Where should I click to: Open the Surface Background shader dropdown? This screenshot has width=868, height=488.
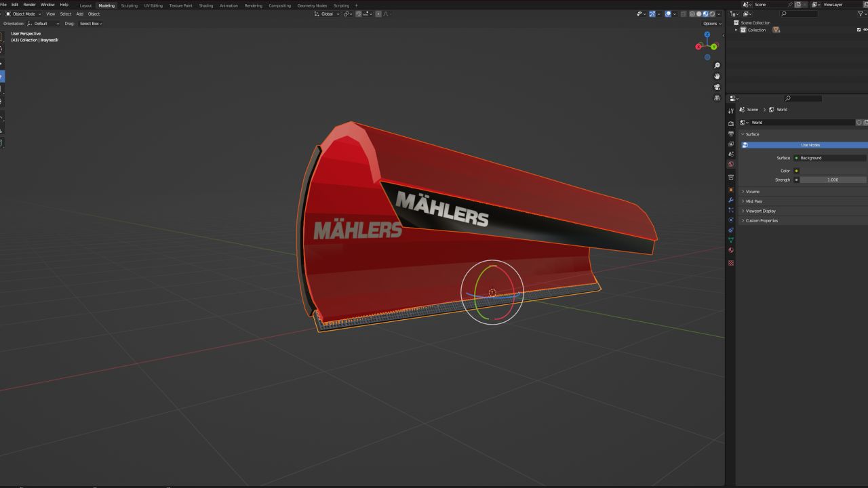pos(831,158)
